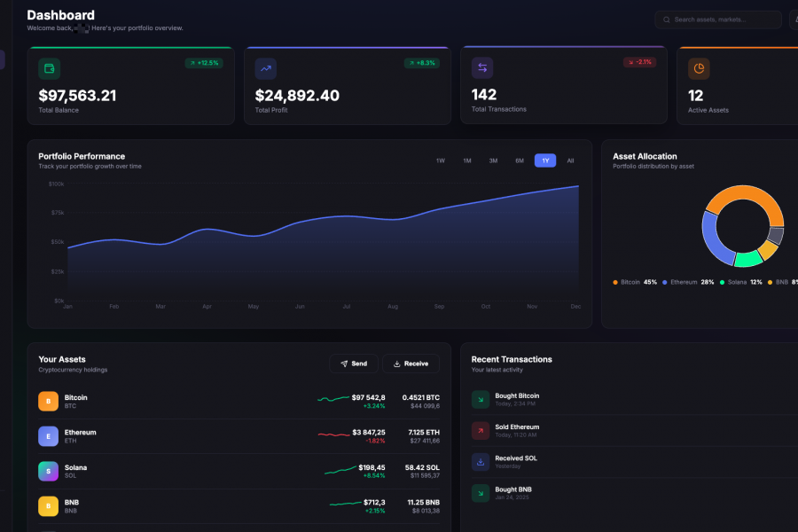This screenshot has width=798, height=532.
Task: Click the Search assets, markets field
Action: click(x=718, y=20)
